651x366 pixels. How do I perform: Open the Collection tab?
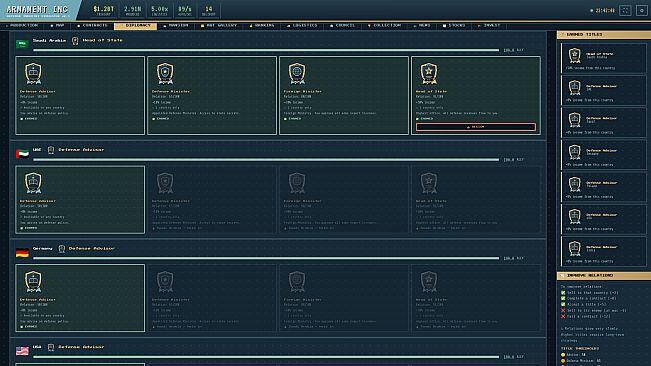[x=384, y=26]
